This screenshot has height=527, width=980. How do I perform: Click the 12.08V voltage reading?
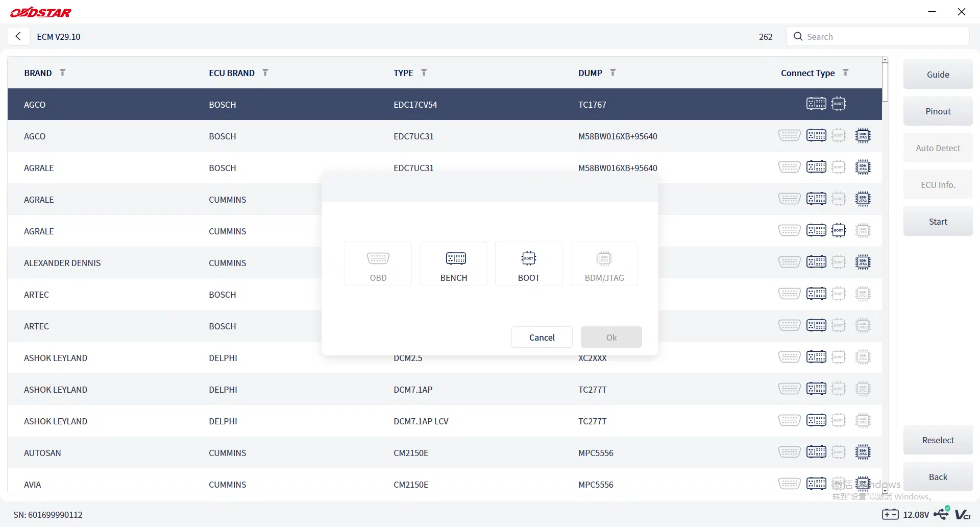tap(916, 515)
